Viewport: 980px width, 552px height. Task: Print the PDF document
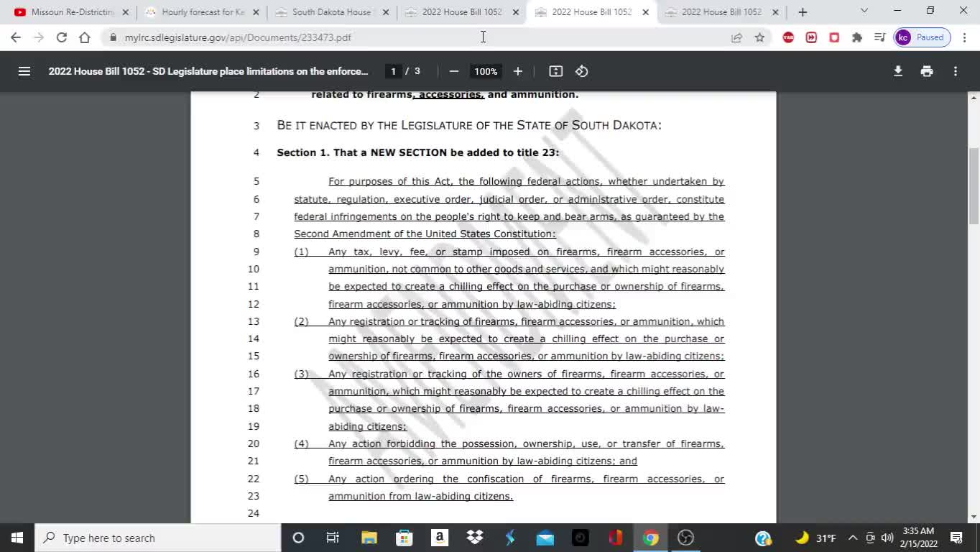pos(927,71)
